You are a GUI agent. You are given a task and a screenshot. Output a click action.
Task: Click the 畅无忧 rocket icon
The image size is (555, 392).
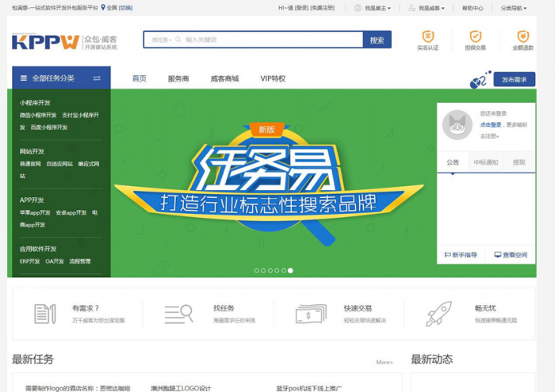[x=438, y=314]
